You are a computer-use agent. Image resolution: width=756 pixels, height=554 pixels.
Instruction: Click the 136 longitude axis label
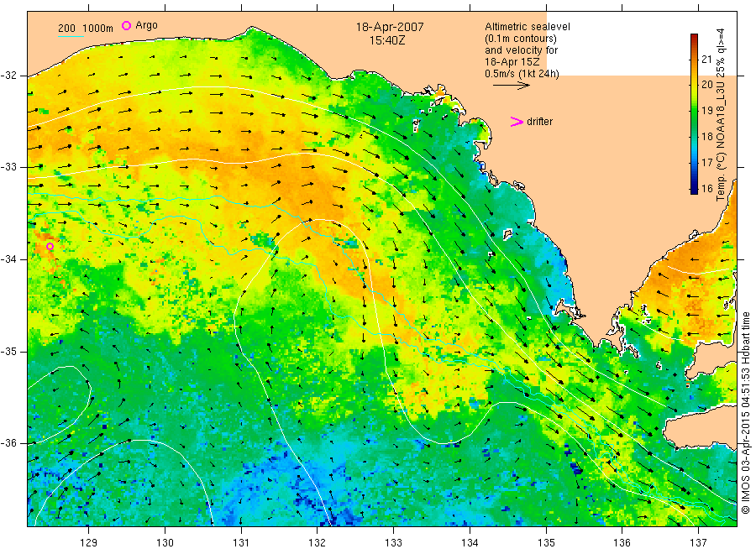click(622, 543)
